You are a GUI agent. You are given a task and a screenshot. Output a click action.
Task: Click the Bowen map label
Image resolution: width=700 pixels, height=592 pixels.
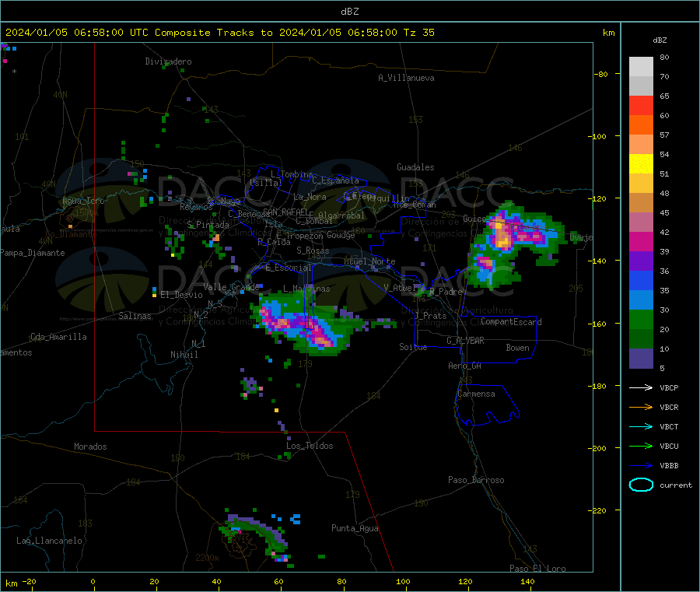tap(517, 348)
